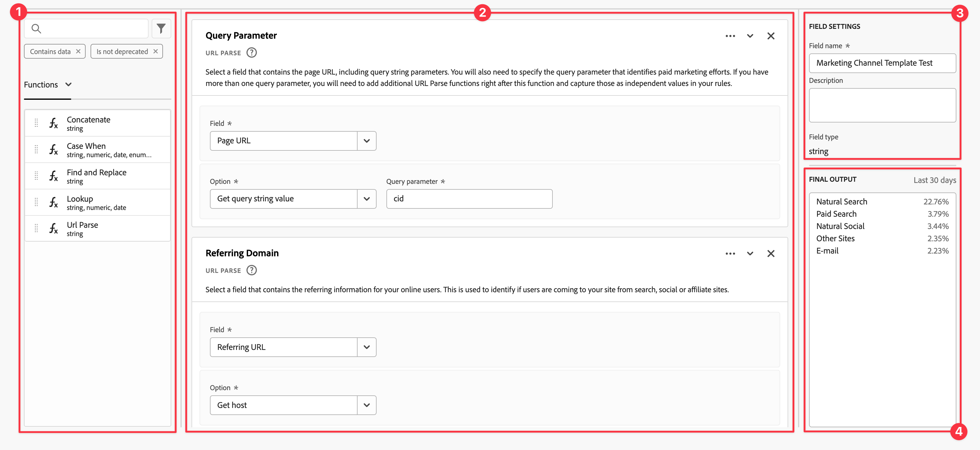Click help icon beside Referring Domain URL PARSE
The image size is (980, 450).
[x=251, y=270]
